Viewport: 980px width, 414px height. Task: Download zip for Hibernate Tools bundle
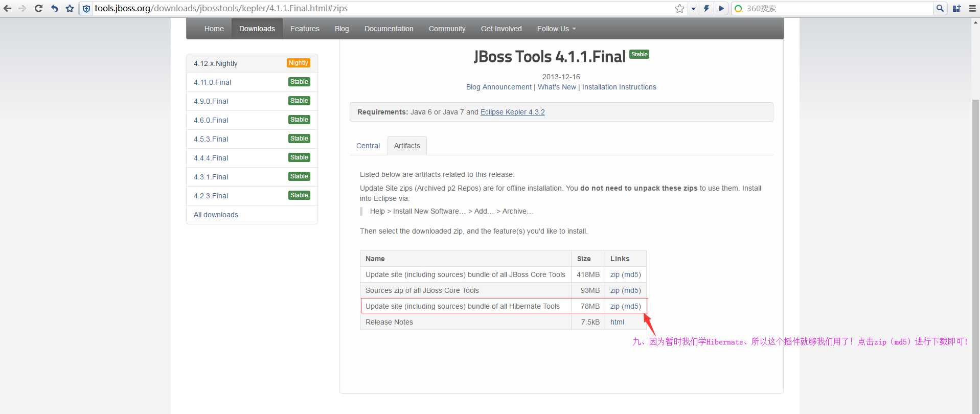(x=614, y=306)
